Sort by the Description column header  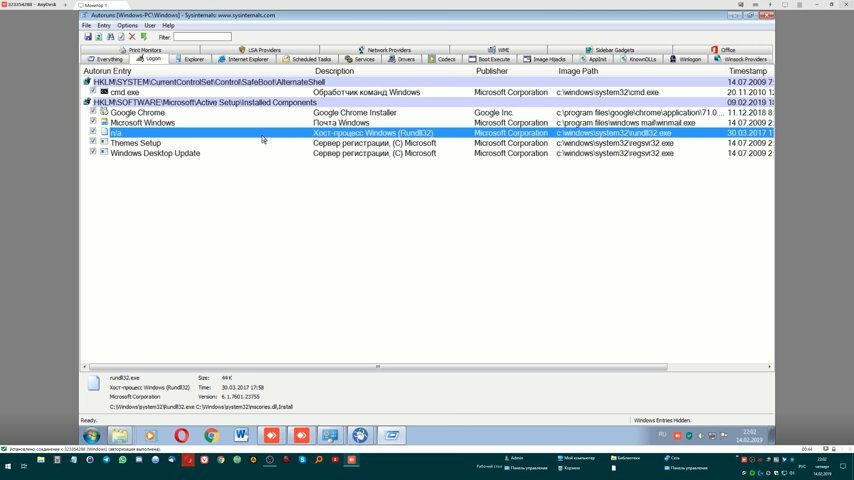(334, 71)
